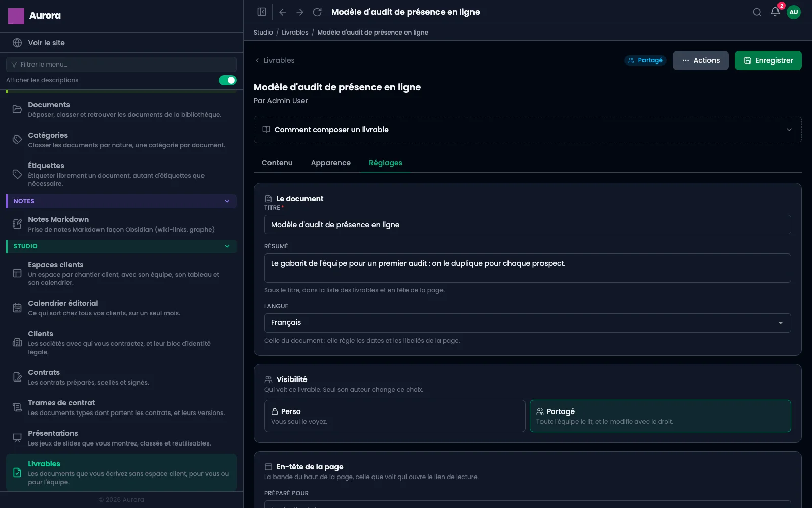Open Présentations via its screen icon
Image resolution: width=812 pixels, height=508 pixels.
coord(17,438)
